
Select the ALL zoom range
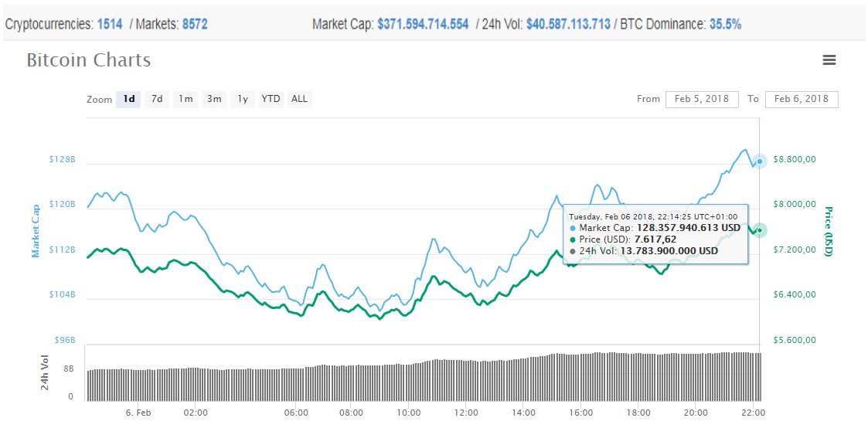click(x=299, y=100)
